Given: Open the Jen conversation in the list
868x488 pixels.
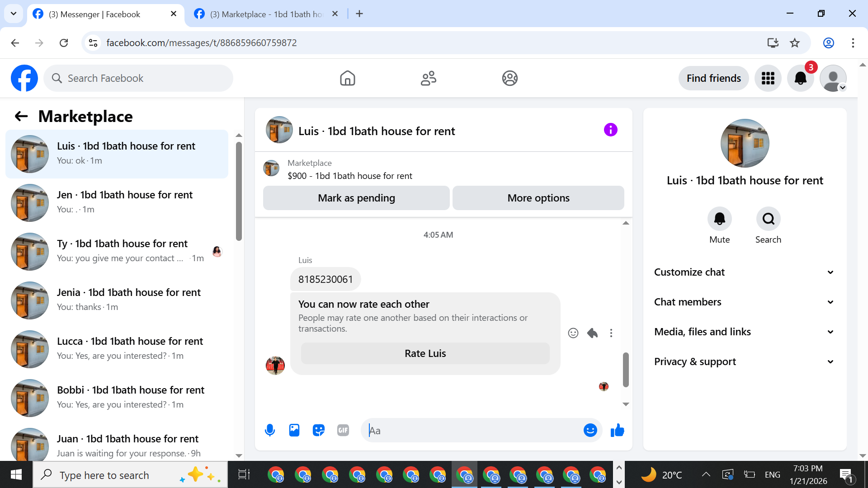Looking at the screenshot, I should click(x=118, y=202).
